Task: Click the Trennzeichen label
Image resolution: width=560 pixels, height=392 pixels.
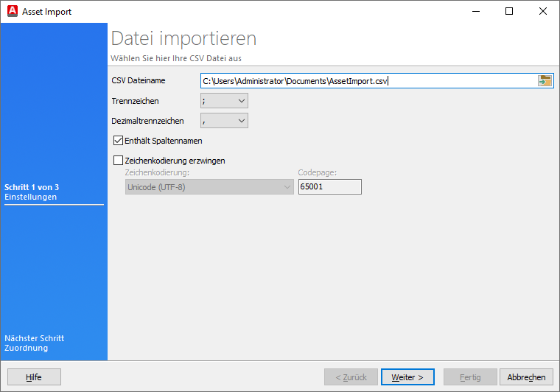Action: [135, 101]
